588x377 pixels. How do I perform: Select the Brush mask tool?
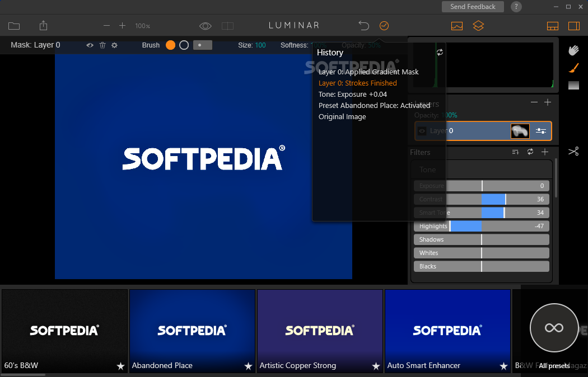[x=573, y=68]
